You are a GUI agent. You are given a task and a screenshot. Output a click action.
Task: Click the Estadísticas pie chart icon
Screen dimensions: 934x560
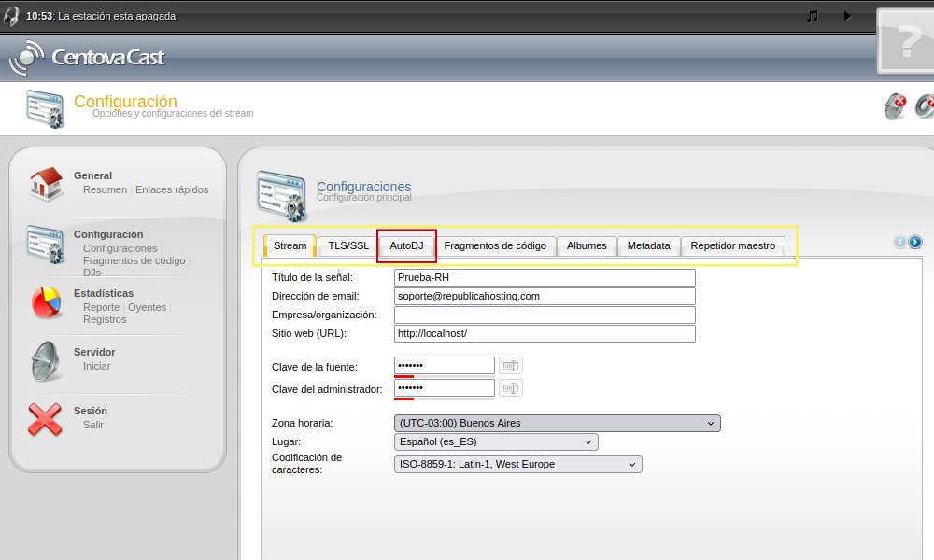point(45,301)
